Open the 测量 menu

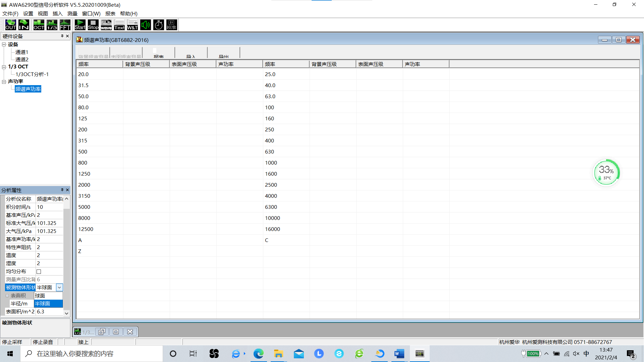72,14
